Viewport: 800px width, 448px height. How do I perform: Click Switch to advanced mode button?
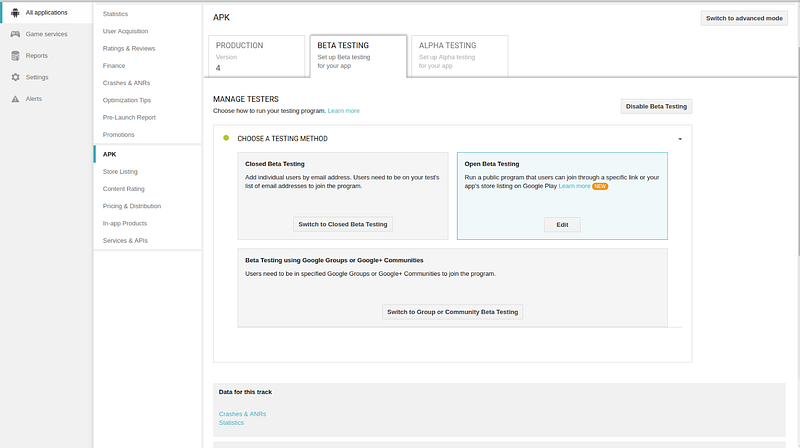pyautogui.click(x=744, y=18)
